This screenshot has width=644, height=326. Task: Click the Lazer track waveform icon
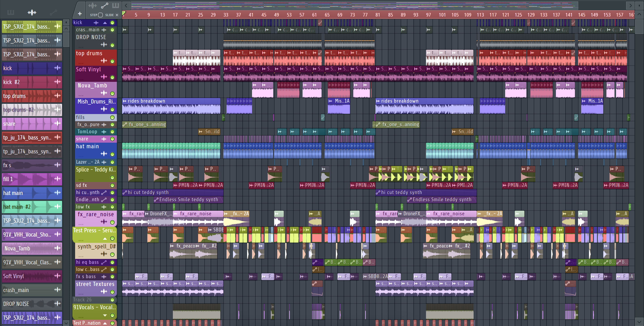104,162
